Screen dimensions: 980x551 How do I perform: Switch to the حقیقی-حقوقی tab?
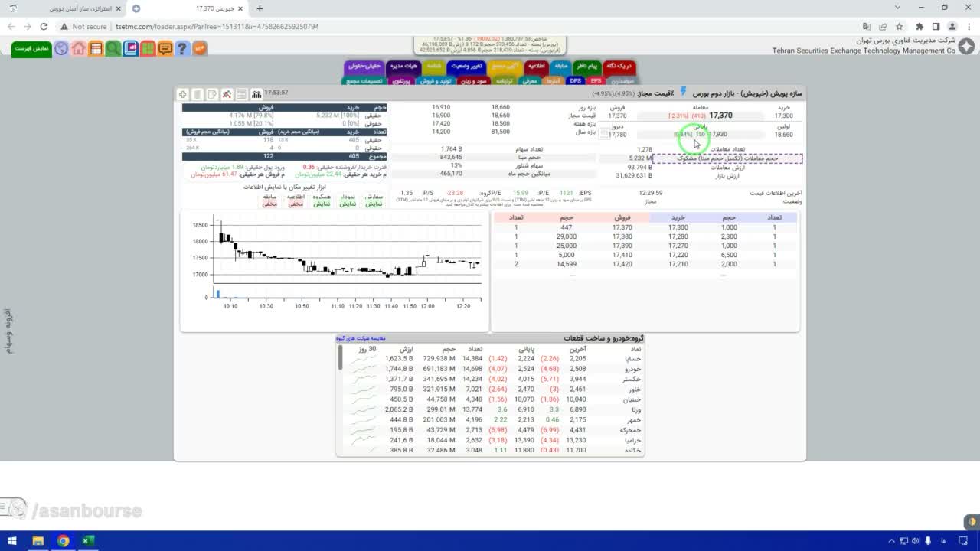[x=364, y=67]
